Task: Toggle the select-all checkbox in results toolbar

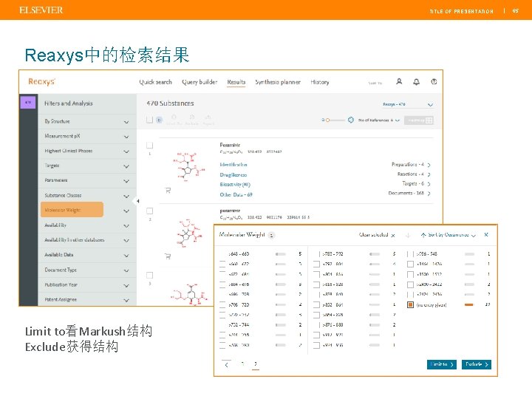Action: pos(149,120)
